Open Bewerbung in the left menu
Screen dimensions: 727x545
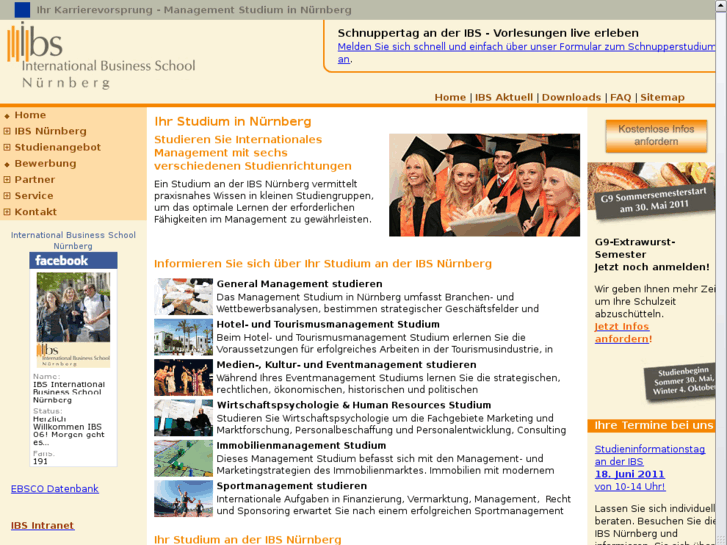click(45, 164)
